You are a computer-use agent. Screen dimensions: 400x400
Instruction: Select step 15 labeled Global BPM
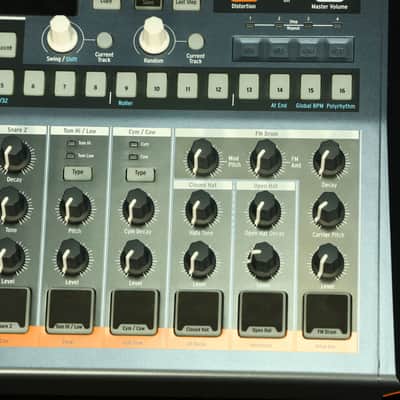[x=311, y=87]
